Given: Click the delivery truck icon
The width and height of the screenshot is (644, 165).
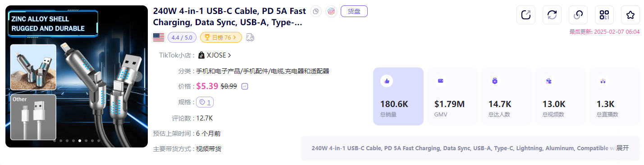Looking at the screenshot, I should (250, 37).
